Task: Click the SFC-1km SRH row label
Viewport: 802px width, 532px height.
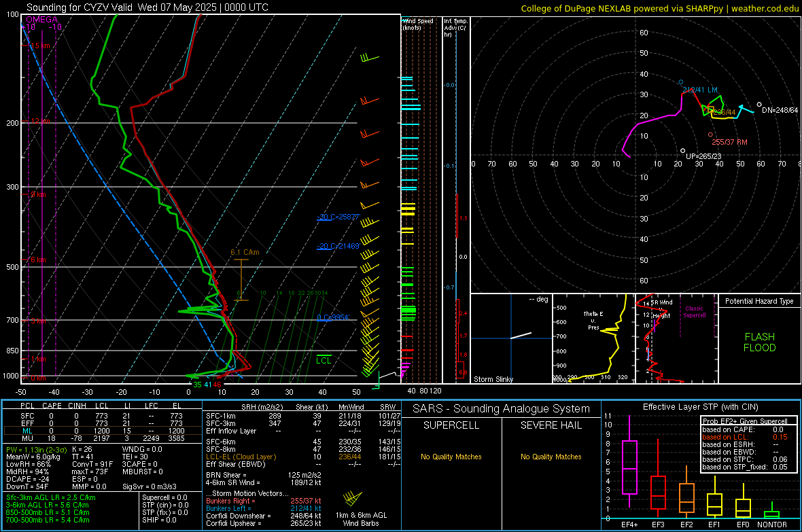Action: (x=221, y=416)
